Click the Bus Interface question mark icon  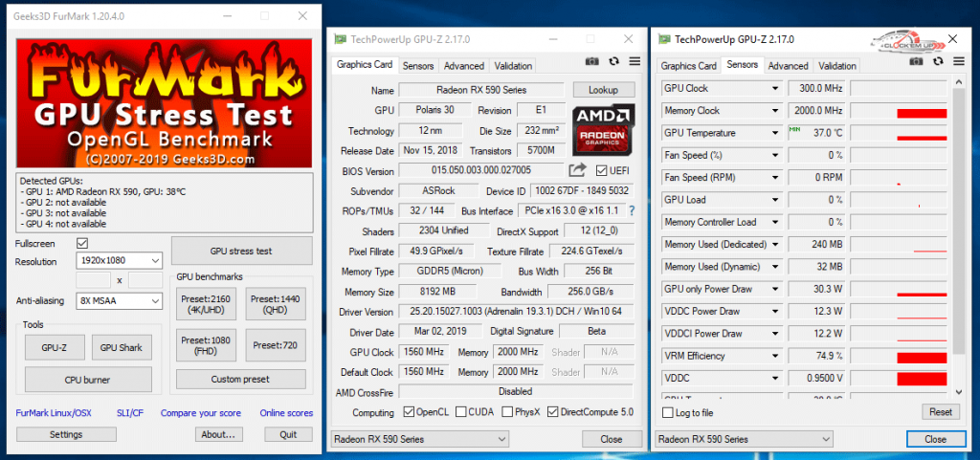[632, 210]
